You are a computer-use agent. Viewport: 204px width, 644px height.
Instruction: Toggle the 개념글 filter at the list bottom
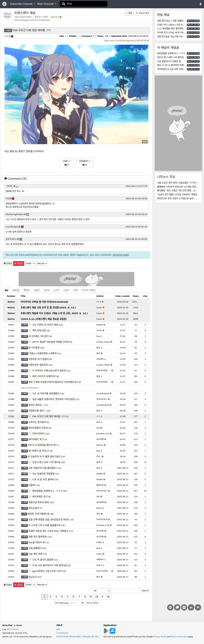18,585
